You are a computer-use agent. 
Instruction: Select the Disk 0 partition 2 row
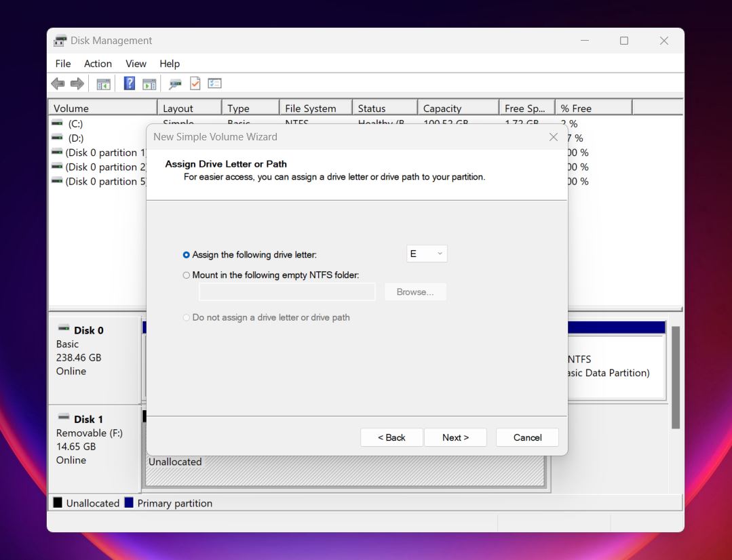(x=106, y=167)
